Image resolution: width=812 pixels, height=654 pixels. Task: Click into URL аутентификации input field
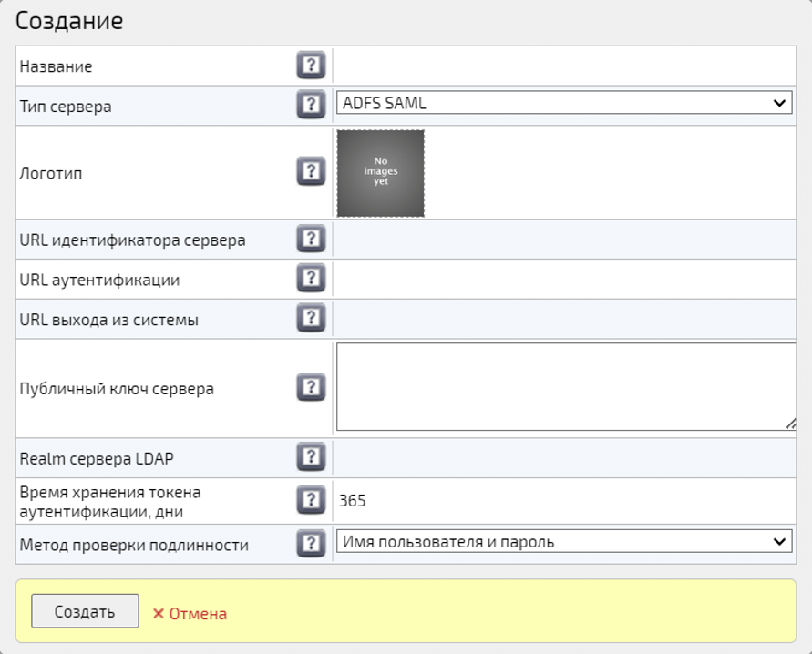(563, 279)
